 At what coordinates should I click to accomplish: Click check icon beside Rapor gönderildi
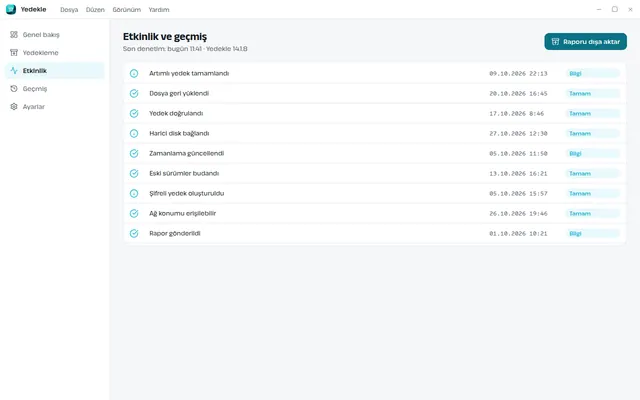click(x=134, y=233)
